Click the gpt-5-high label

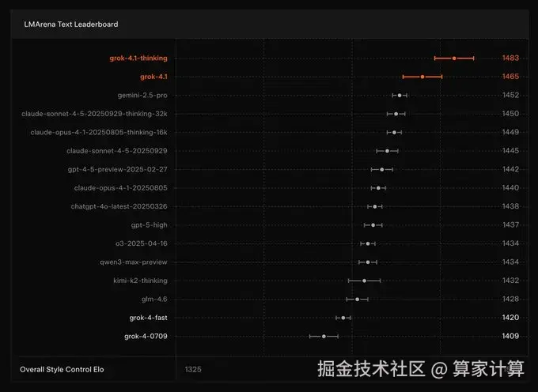point(150,225)
